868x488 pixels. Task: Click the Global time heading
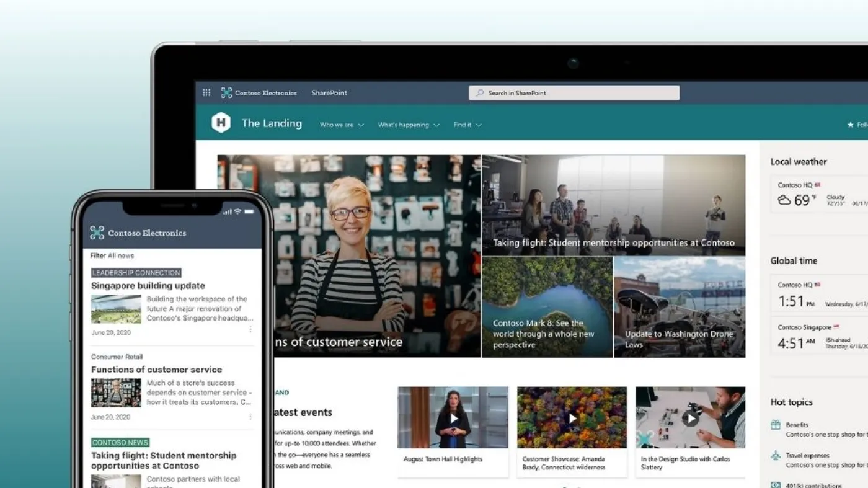794,260
